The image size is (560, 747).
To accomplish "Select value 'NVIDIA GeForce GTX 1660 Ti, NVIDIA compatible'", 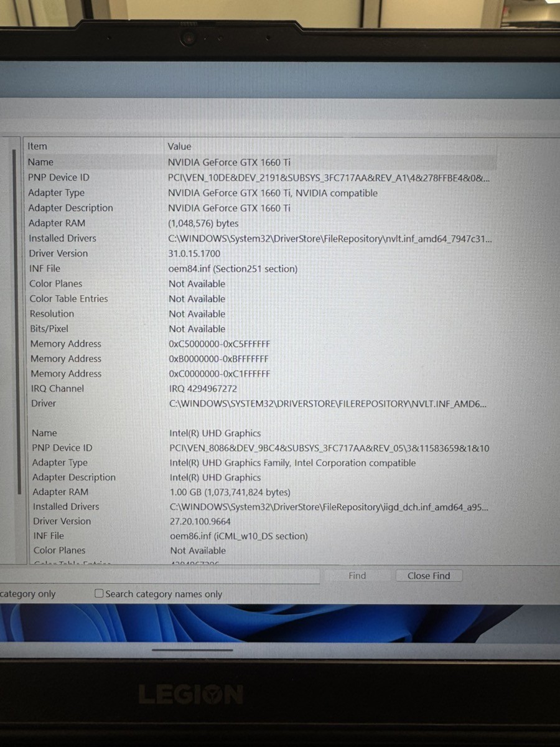I will [273, 193].
